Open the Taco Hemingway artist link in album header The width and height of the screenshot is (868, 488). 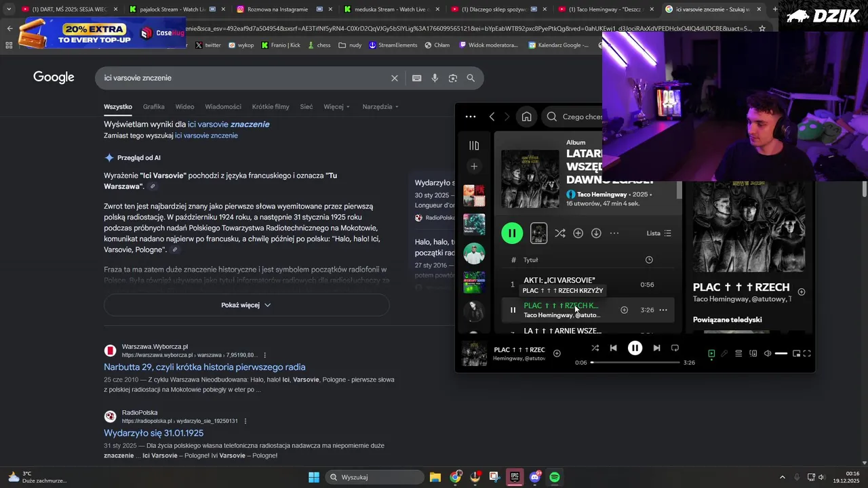click(601, 195)
